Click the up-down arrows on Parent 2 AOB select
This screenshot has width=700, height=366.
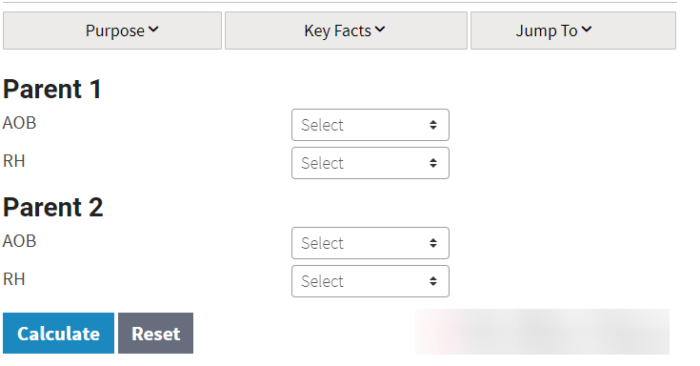click(x=433, y=243)
